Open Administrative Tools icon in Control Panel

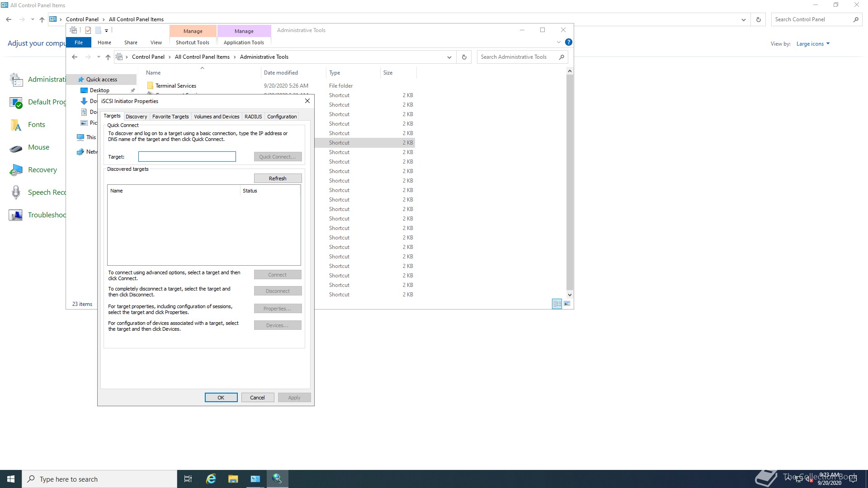16,80
